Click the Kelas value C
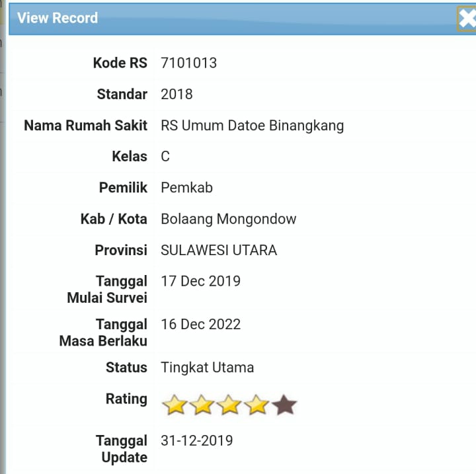Screen dimensions: 476x474 coord(165,156)
